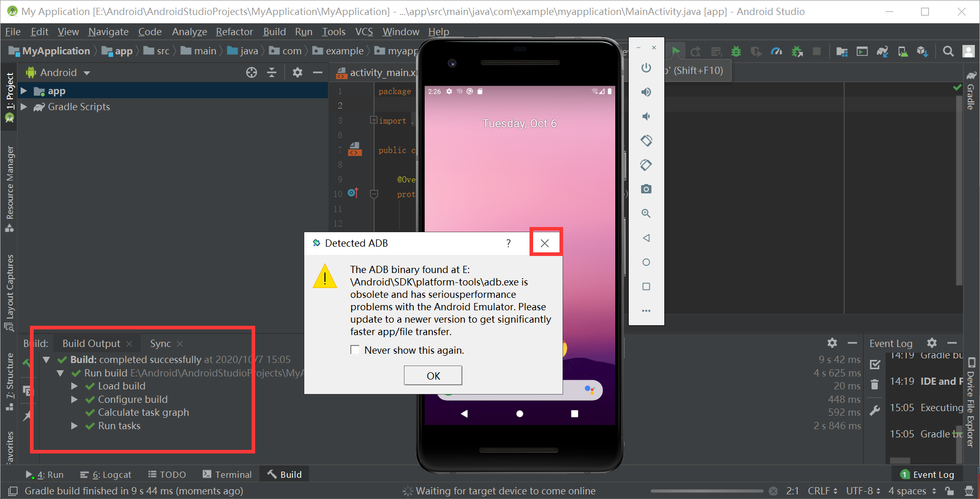Image resolution: width=980 pixels, height=499 pixels.
Task: Open Event Log button in bottom bar
Action: [927, 475]
